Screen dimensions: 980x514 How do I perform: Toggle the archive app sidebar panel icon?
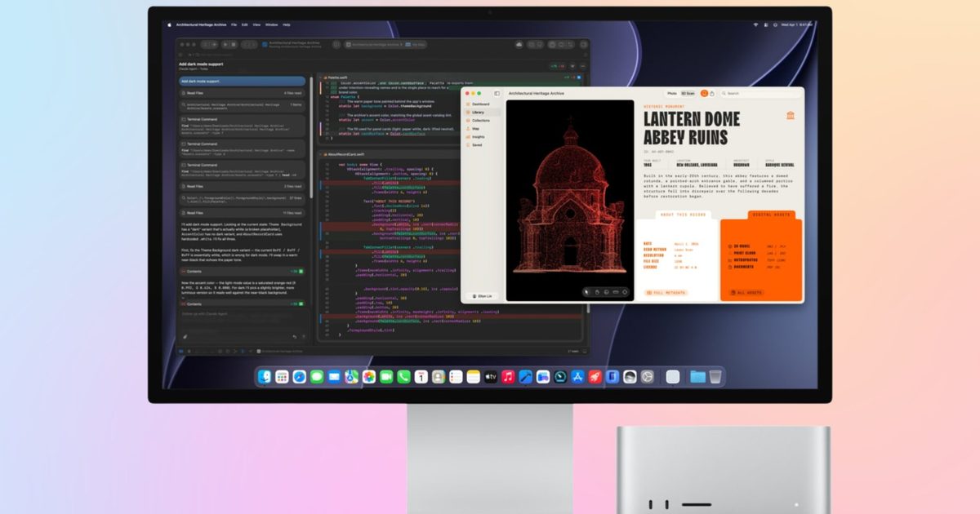click(497, 93)
